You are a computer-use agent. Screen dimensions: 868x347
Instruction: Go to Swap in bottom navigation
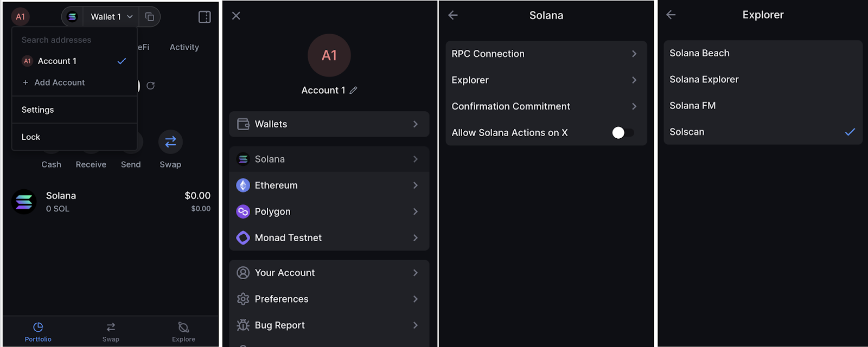(111, 332)
